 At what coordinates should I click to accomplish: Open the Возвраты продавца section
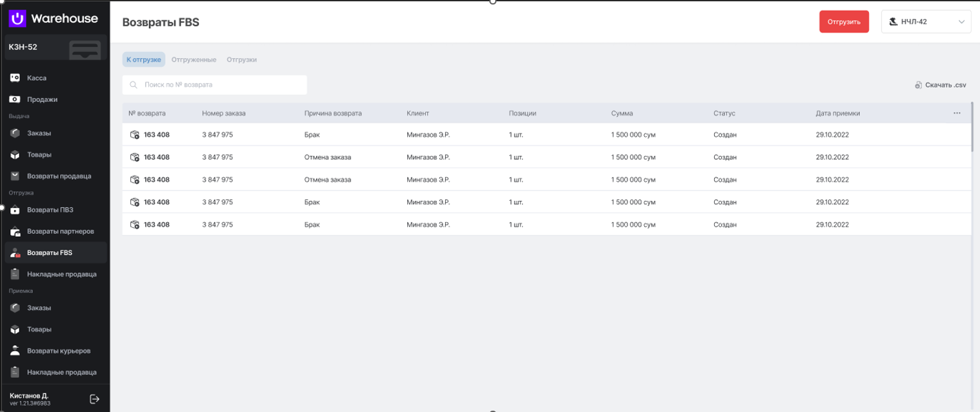tap(58, 176)
